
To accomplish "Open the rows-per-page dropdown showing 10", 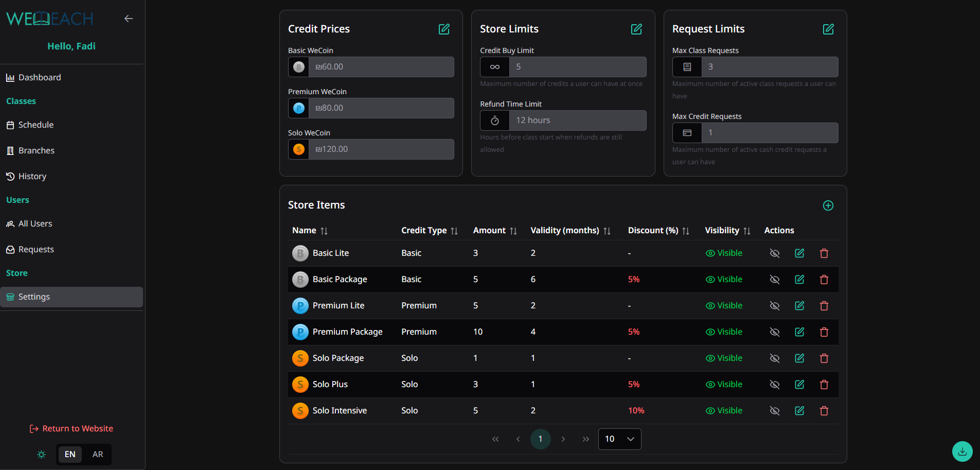I will pyautogui.click(x=619, y=439).
